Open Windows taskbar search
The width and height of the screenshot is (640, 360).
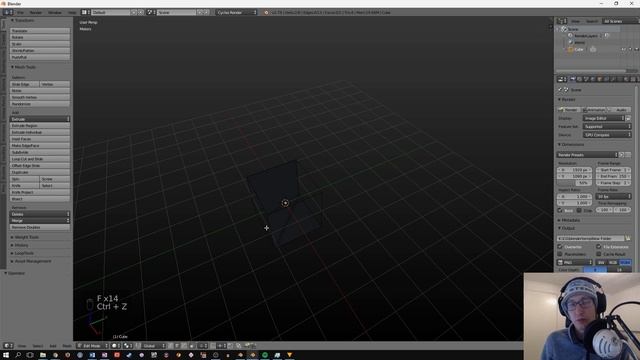[18, 355]
